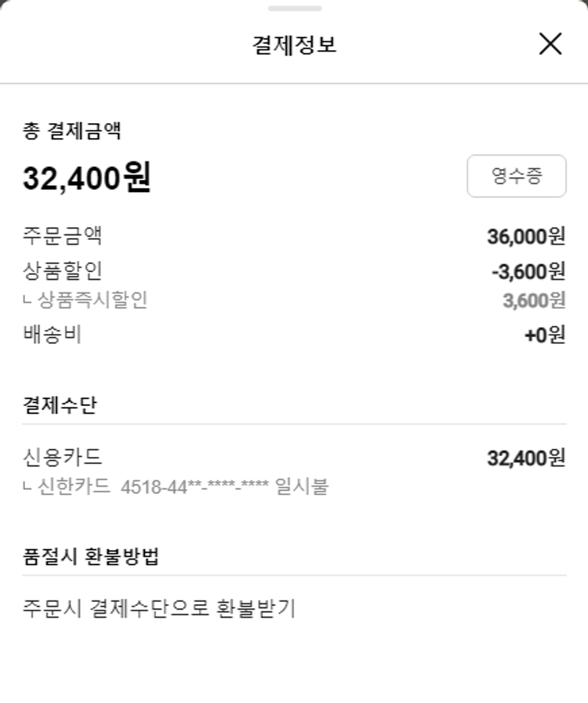The image size is (588, 703).
Task: Click the 총 결제금액 label
Action: (x=71, y=131)
